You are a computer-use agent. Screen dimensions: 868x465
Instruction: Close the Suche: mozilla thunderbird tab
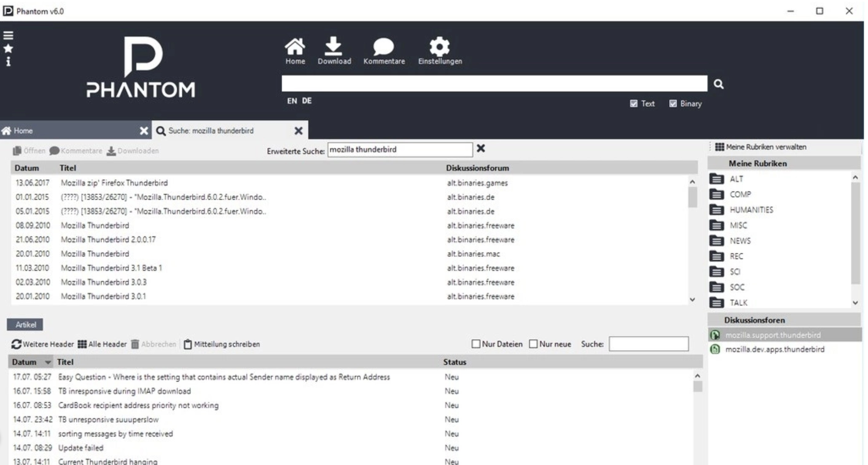299,131
